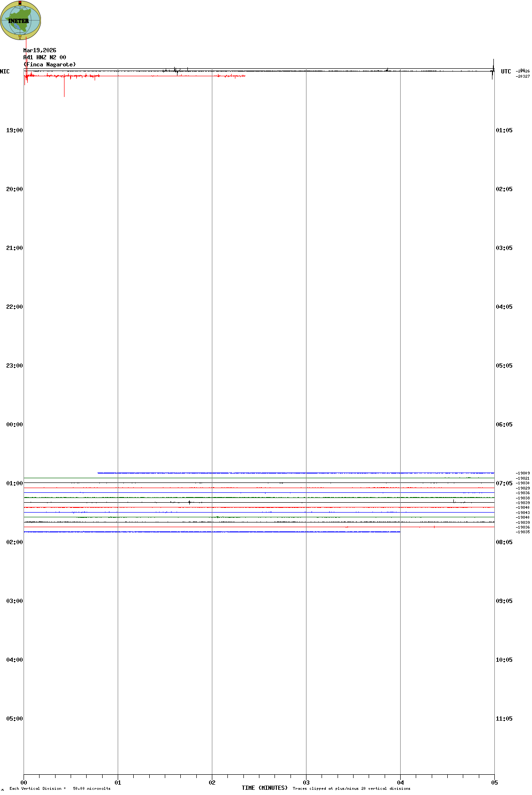Click the -19809 trace offset value

point(523,473)
